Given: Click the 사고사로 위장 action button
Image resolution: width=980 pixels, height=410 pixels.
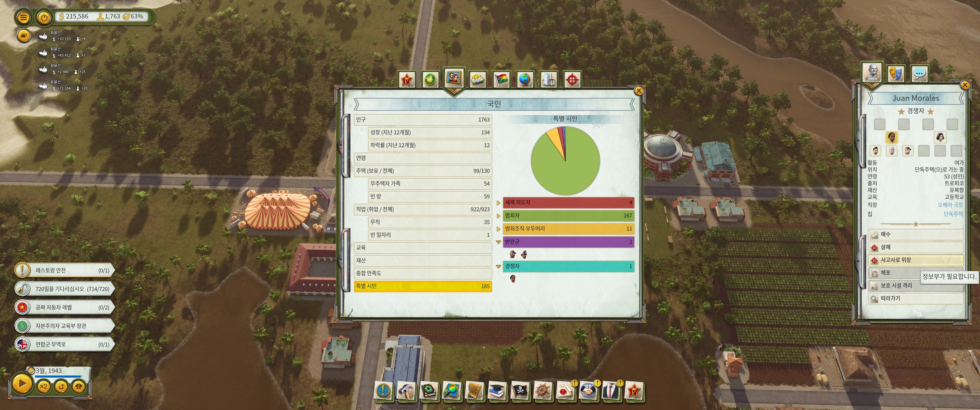Looking at the screenshot, I should (x=915, y=260).
